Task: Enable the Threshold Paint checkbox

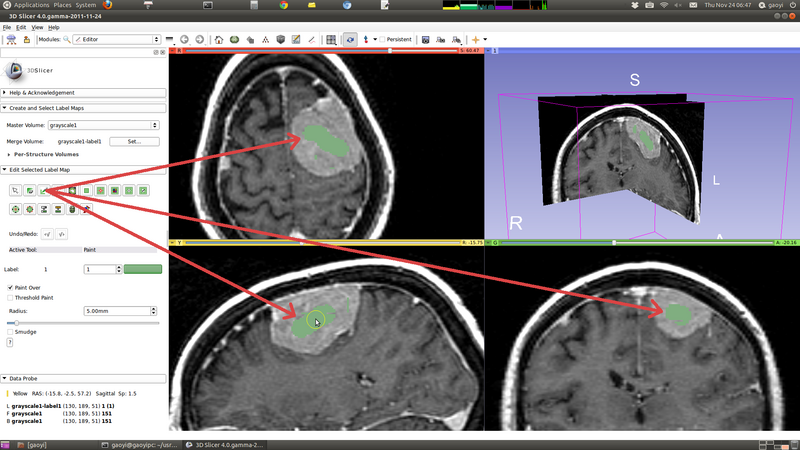Action: pos(10,297)
